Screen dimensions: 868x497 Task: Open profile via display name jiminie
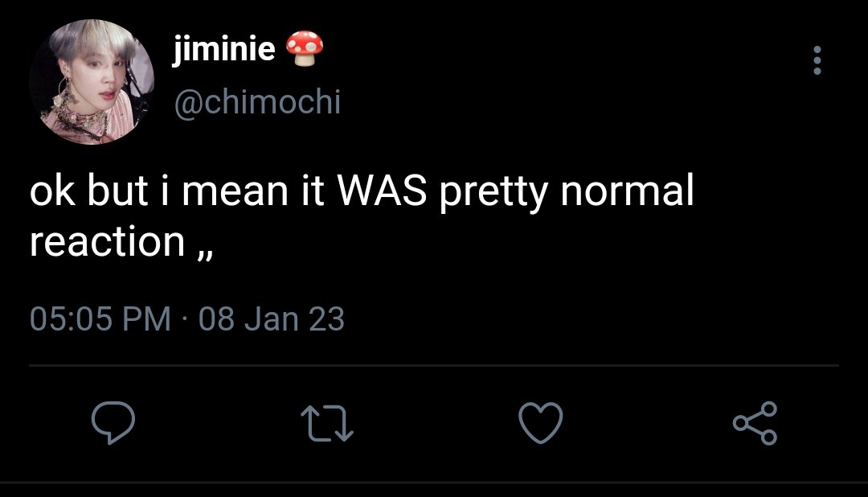[x=224, y=49]
